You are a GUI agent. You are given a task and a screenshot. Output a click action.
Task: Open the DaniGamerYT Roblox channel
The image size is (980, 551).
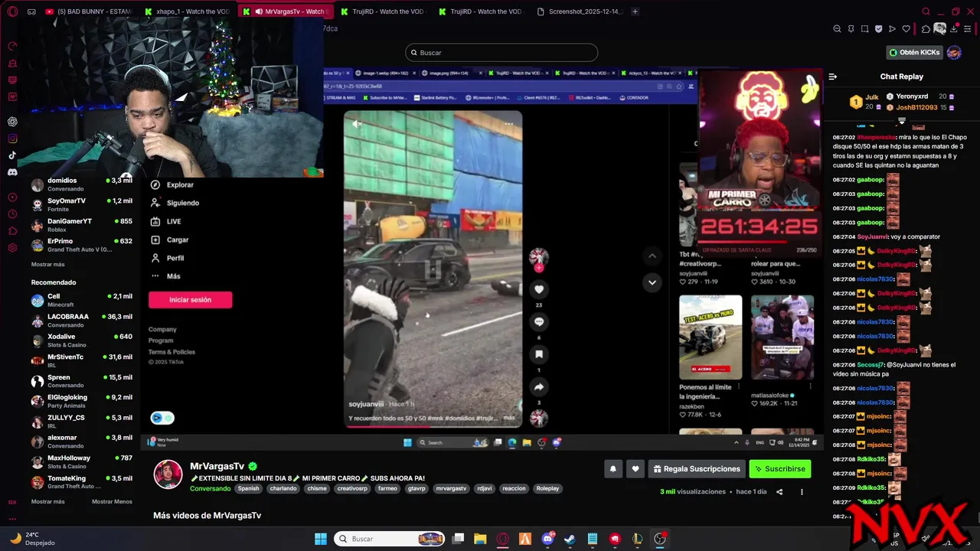[82, 225]
